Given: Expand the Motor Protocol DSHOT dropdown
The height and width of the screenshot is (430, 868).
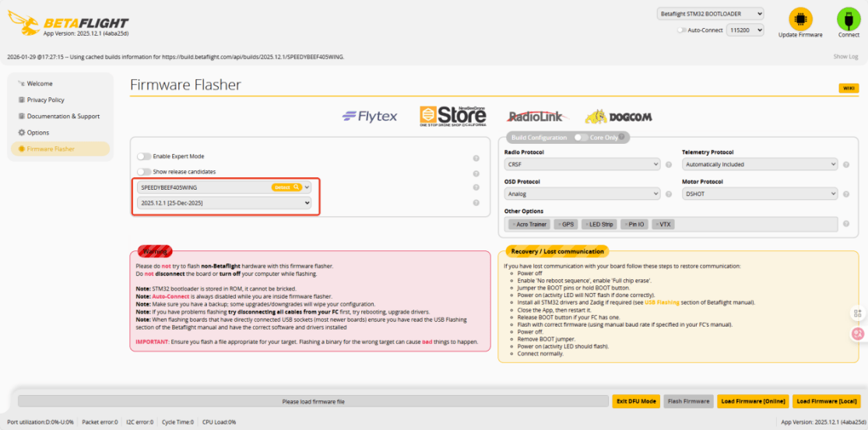Looking at the screenshot, I should [759, 194].
